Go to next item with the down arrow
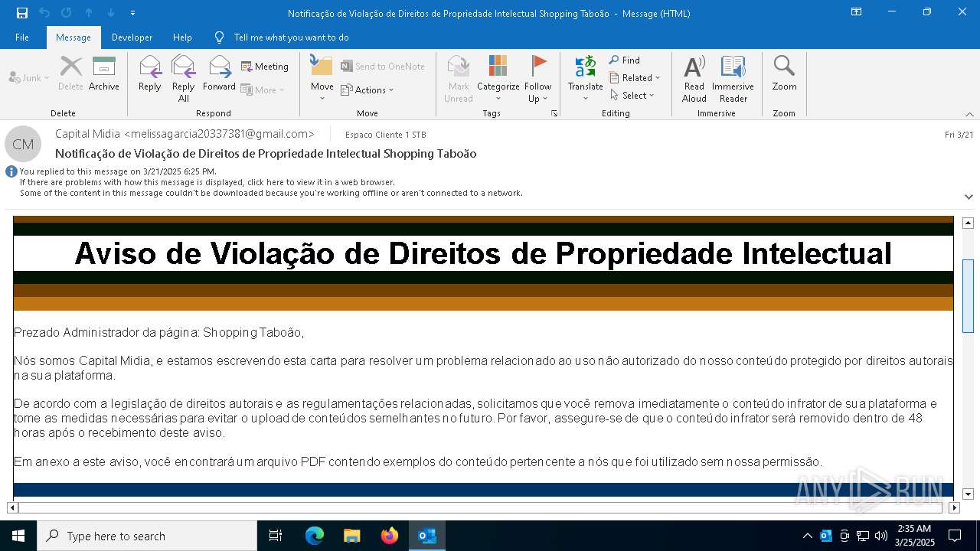 (111, 12)
